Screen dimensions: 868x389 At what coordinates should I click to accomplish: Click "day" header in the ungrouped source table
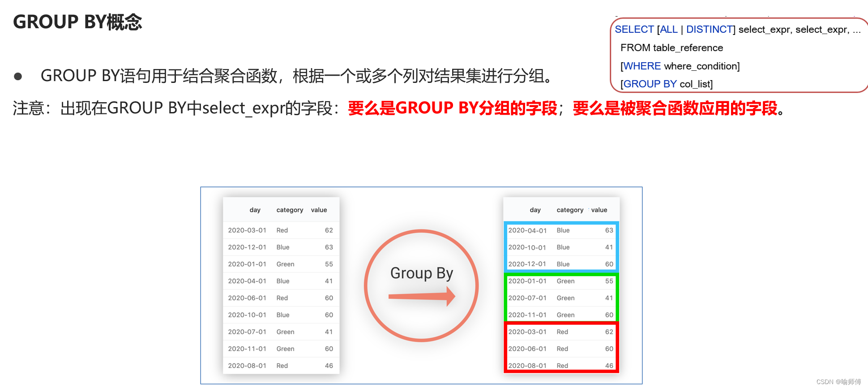[255, 210]
